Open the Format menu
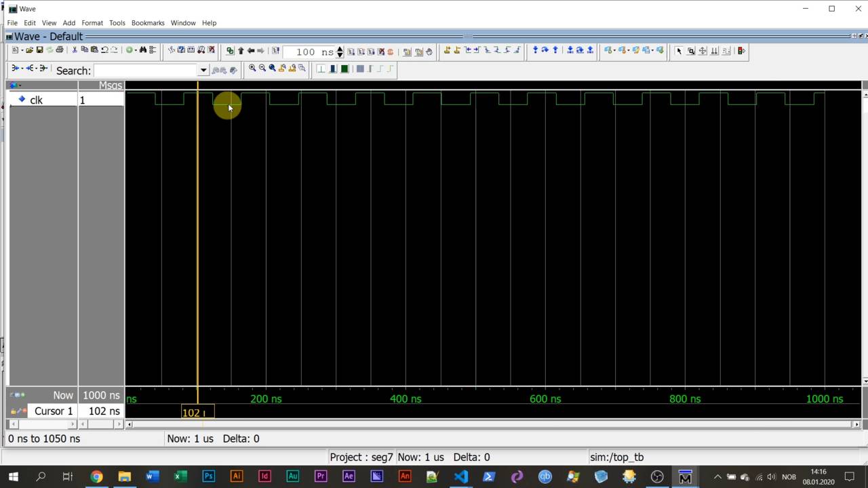The height and width of the screenshot is (488, 868). pos(92,23)
